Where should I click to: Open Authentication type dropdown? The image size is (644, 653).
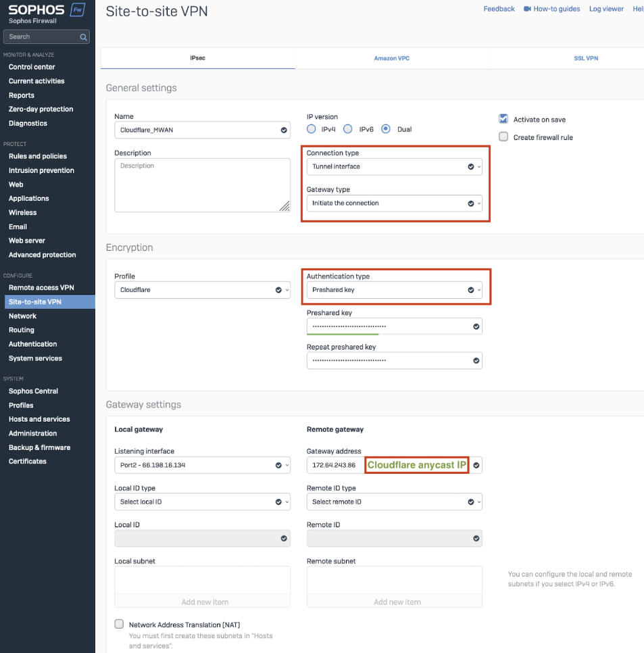pos(394,290)
